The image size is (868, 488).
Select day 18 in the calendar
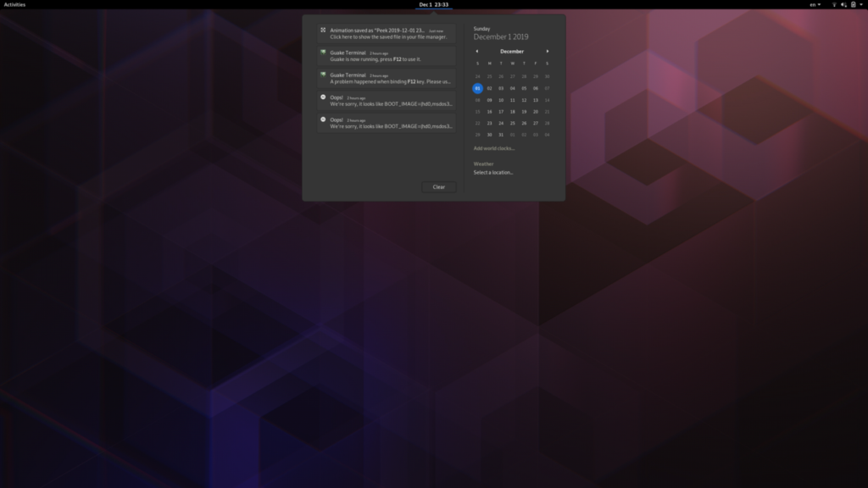pyautogui.click(x=513, y=112)
